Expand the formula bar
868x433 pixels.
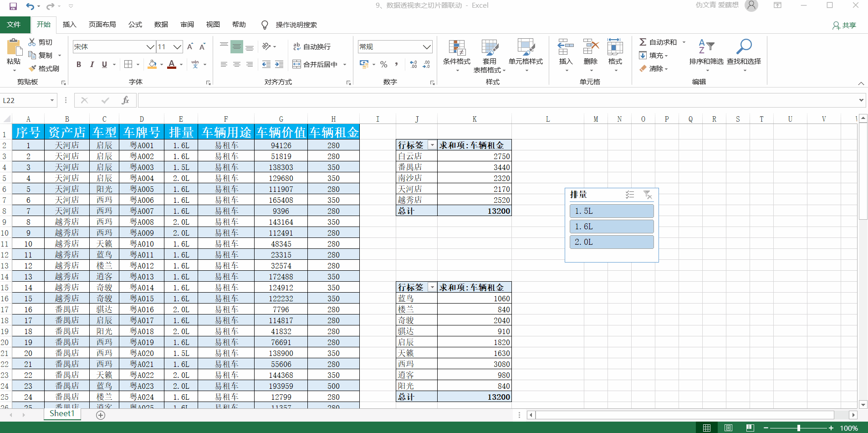point(861,100)
